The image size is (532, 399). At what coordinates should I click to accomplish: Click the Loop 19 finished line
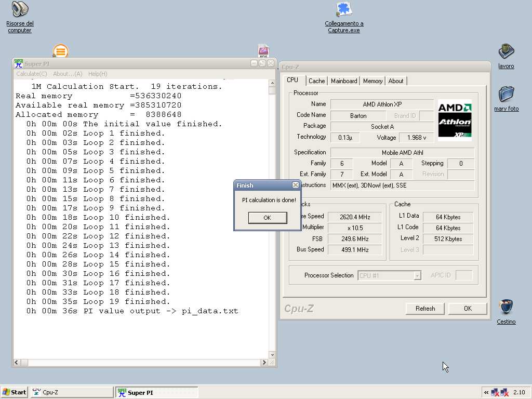tap(98, 301)
